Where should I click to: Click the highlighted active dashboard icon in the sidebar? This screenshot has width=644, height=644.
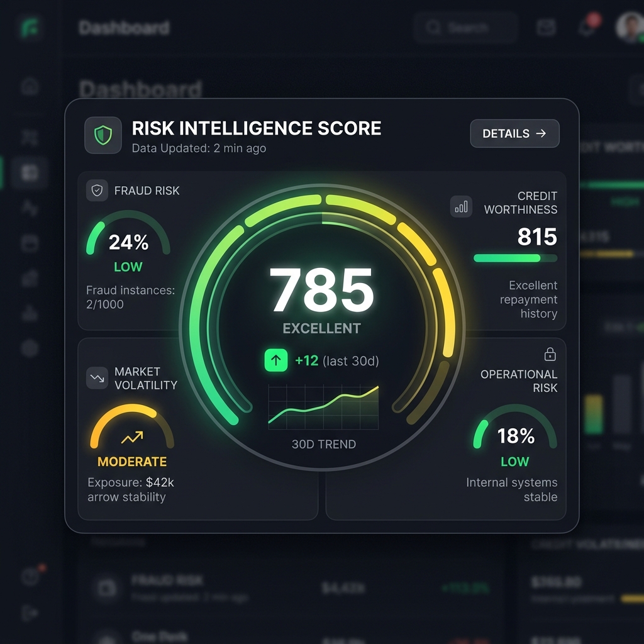[x=30, y=172]
